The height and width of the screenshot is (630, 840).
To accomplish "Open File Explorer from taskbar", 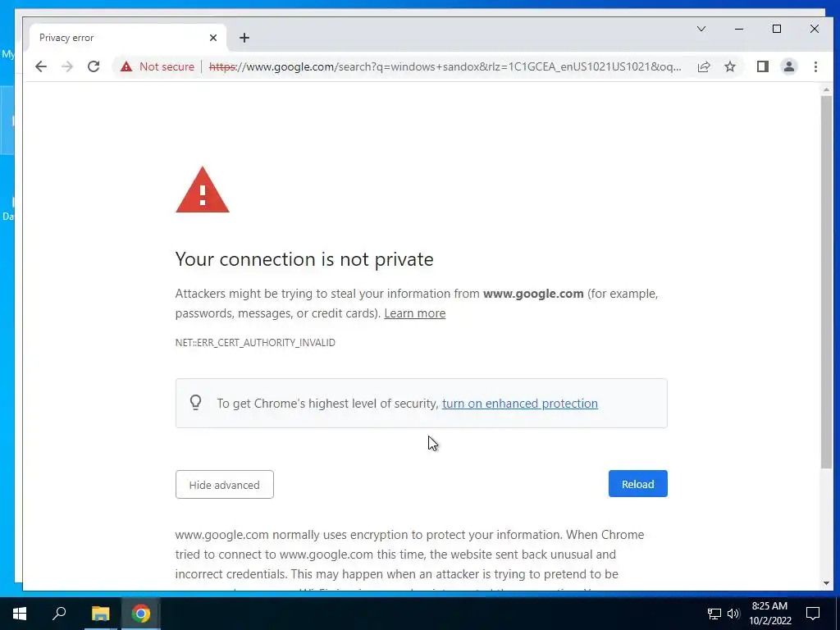I will click(100, 614).
